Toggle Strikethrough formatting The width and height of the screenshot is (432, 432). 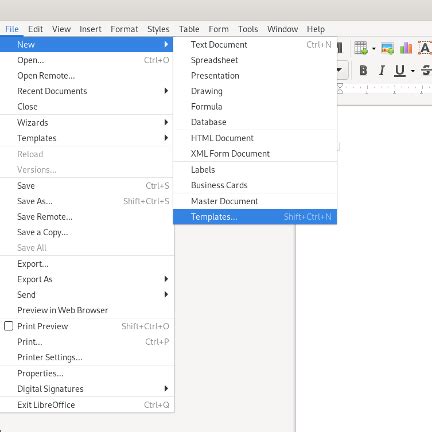(426, 70)
